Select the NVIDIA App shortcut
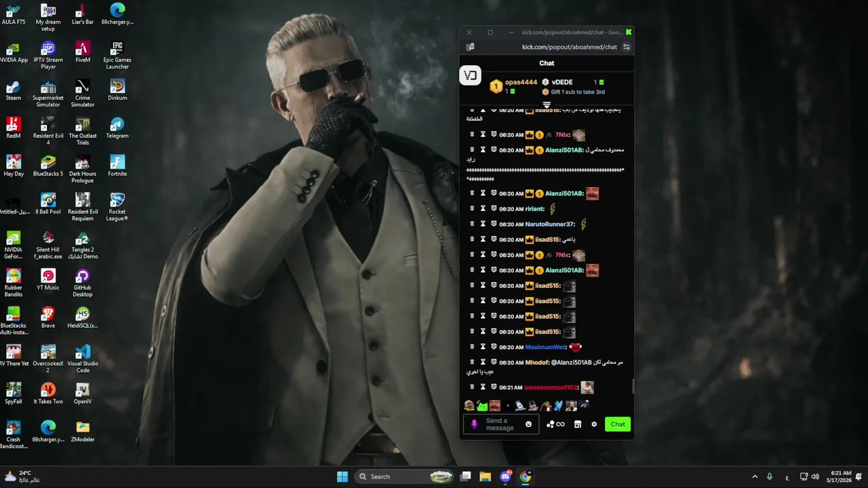Screen dimensions: 868x488 coord(14,52)
